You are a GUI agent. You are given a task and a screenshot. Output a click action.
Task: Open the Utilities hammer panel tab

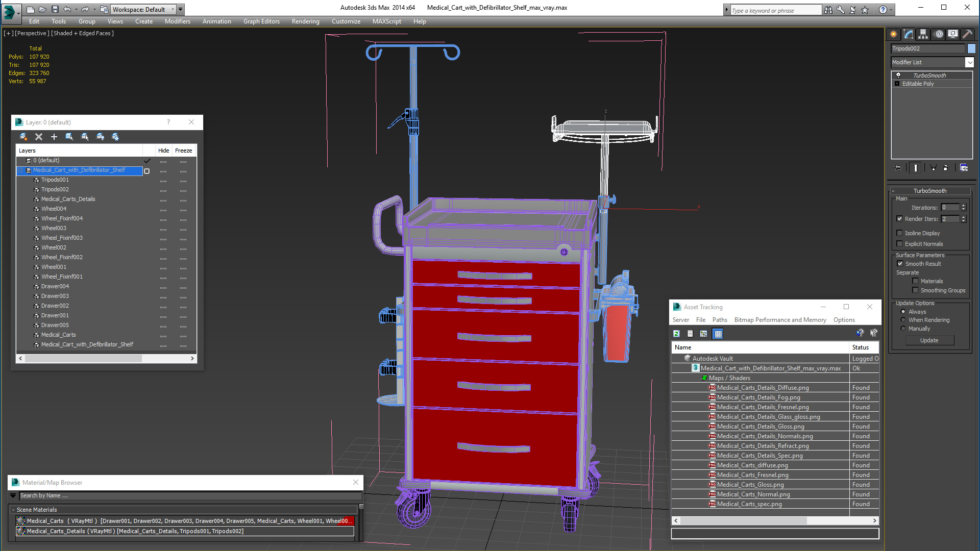[968, 34]
